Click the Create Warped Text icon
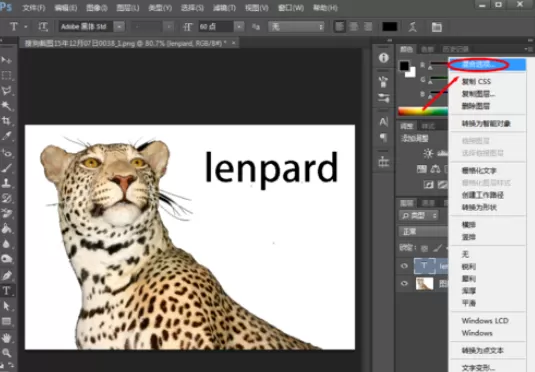Image resolution: width=535 pixels, height=372 pixels. pos(413,27)
